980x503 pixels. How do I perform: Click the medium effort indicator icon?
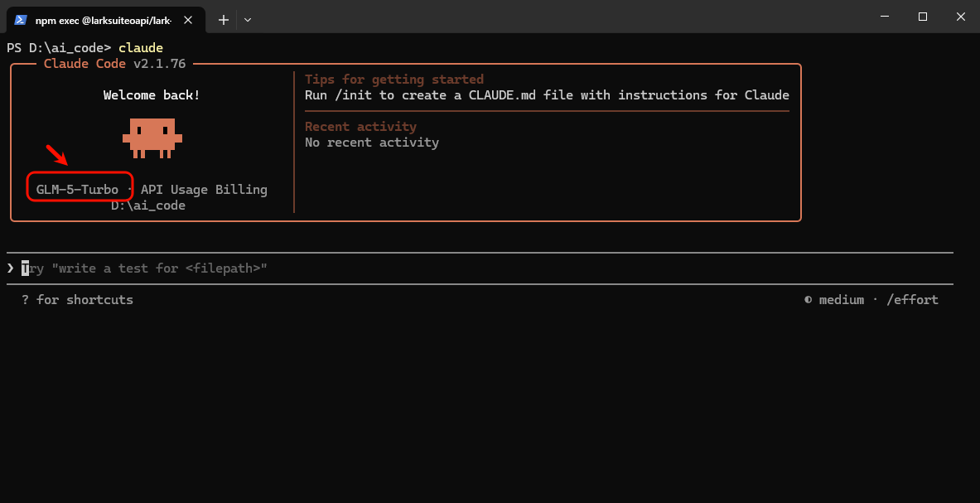coord(809,300)
